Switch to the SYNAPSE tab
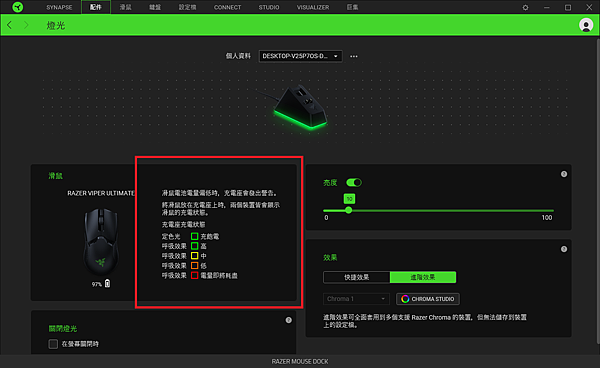Viewport: 600px width, 368px height. pyautogui.click(x=59, y=7)
